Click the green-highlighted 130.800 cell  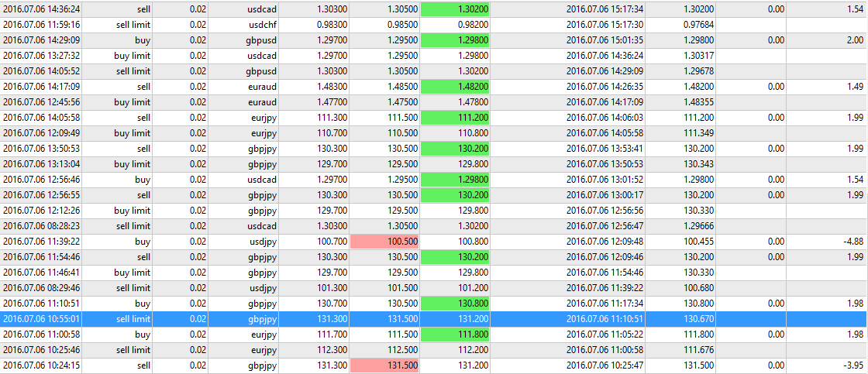(x=455, y=304)
